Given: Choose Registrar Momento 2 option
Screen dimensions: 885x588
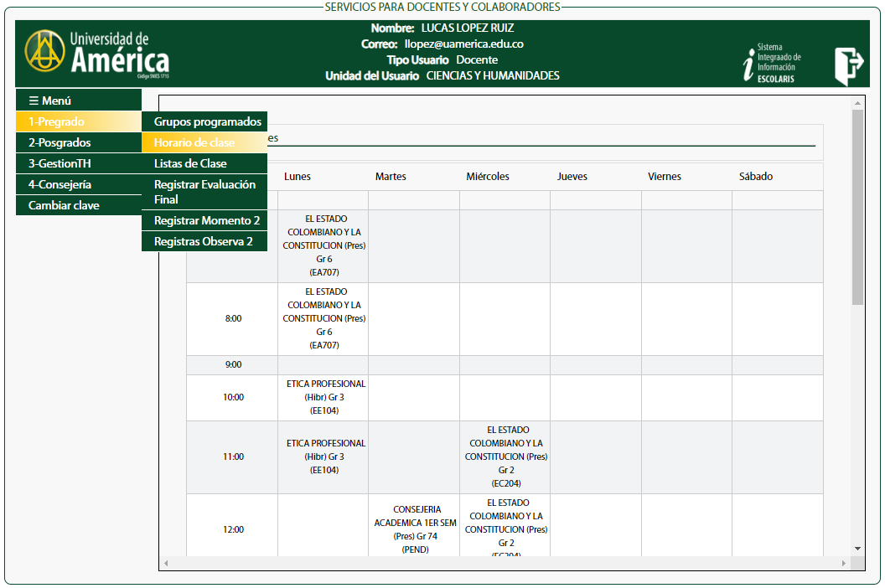Looking at the screenshot, I should click(x=204, y=220).
